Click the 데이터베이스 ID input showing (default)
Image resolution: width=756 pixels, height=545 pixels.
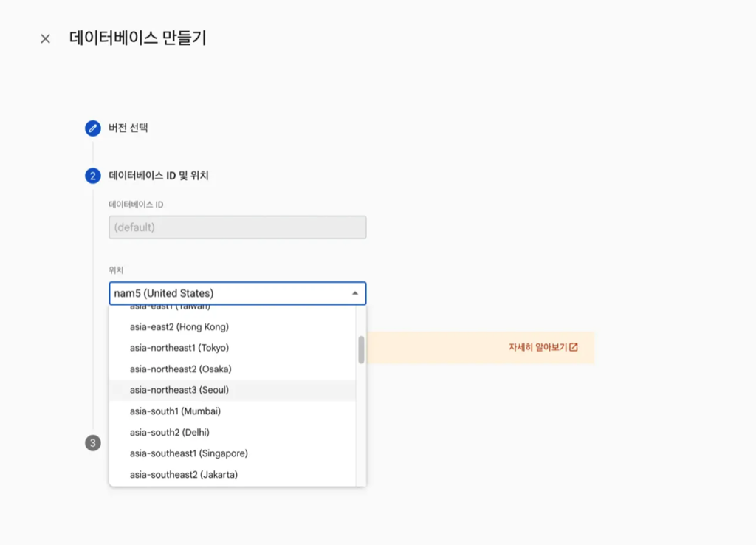238,227
